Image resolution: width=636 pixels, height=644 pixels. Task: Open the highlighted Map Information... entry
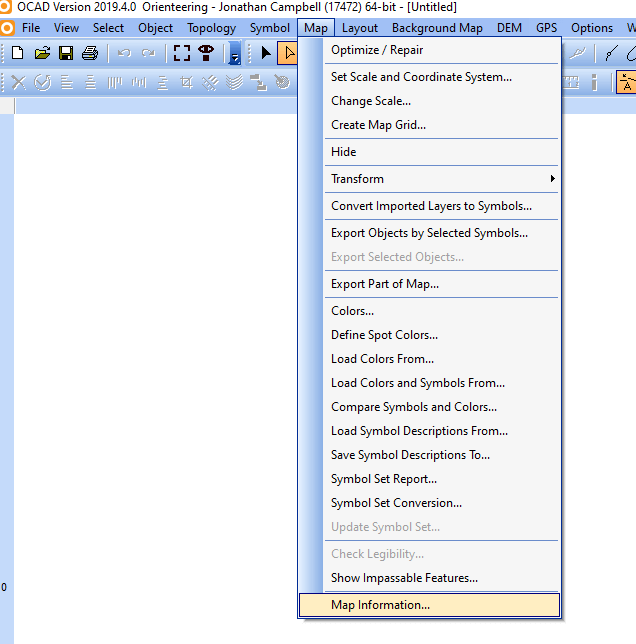tap(429, 605)
